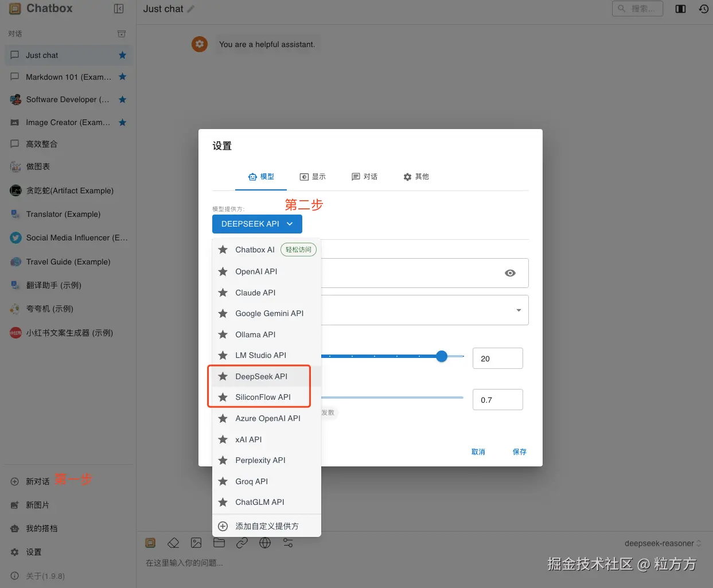Open the 小红书文案生成器 conversation
Screen dimensions: 713x588
coord(68,333)
